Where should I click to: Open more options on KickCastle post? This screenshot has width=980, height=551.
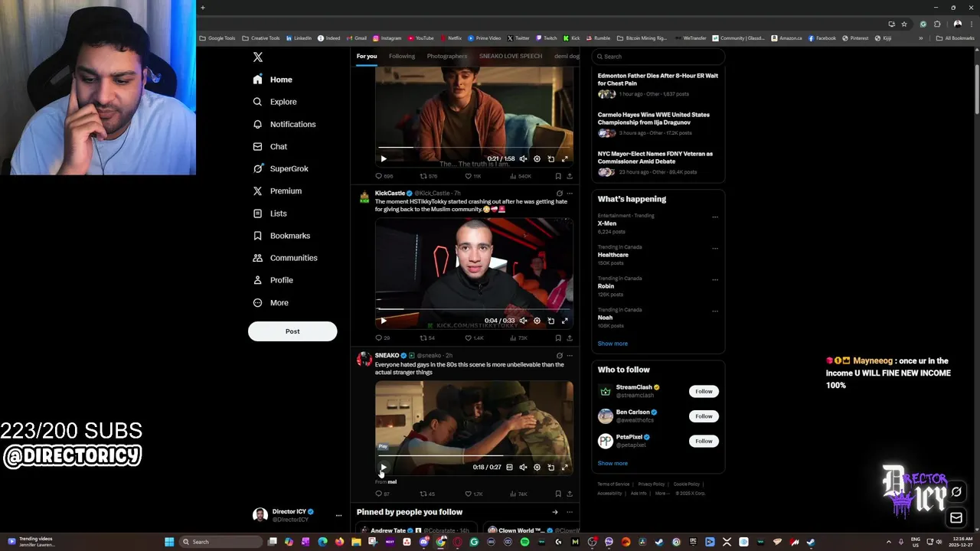pos(569,194)
